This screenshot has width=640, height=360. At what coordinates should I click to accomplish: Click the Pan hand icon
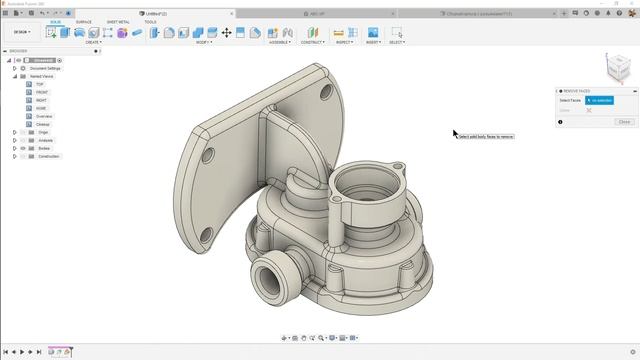point(303,338)
